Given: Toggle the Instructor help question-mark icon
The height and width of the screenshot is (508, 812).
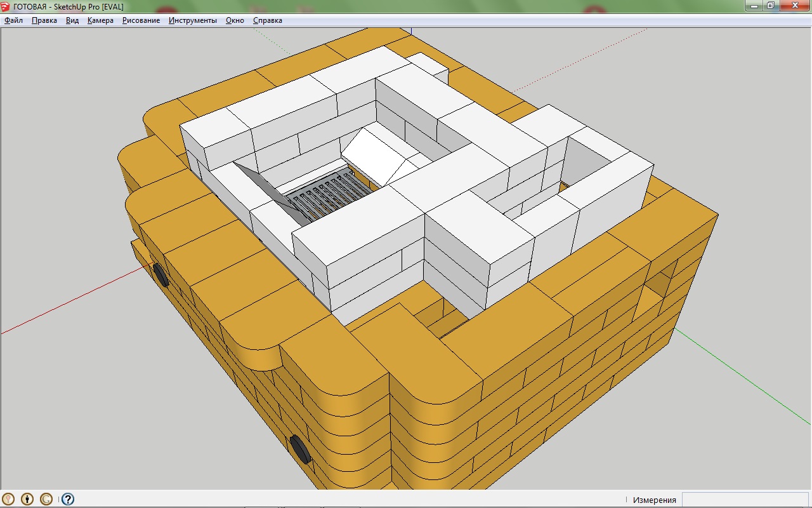Looking at the screenshot, I should tap(68, 499).
